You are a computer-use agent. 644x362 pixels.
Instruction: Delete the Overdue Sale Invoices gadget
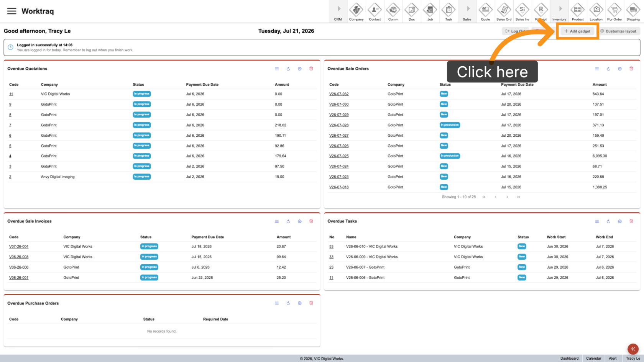(x=311, y=221)
